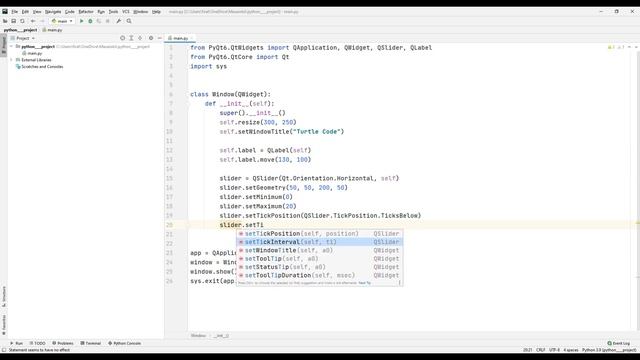Open the TODO tool window
This screenshot has height=360, width=640.
(38, 343)
